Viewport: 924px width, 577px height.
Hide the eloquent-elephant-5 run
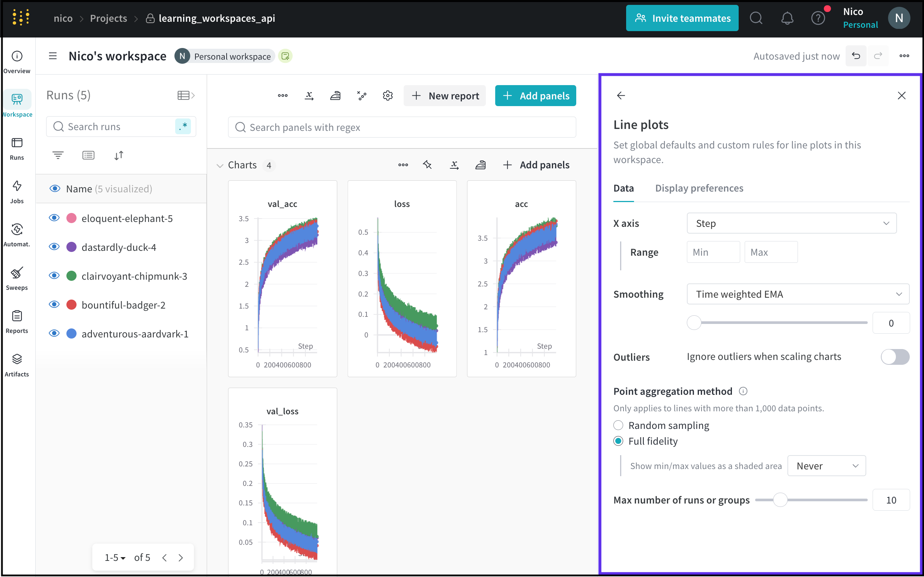click(54, 218)
